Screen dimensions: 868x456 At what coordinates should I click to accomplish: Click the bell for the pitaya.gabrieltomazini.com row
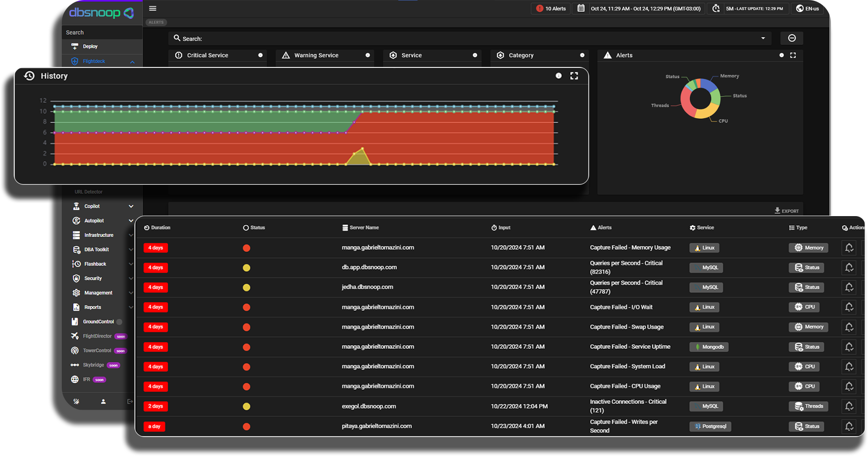point(849,426)
